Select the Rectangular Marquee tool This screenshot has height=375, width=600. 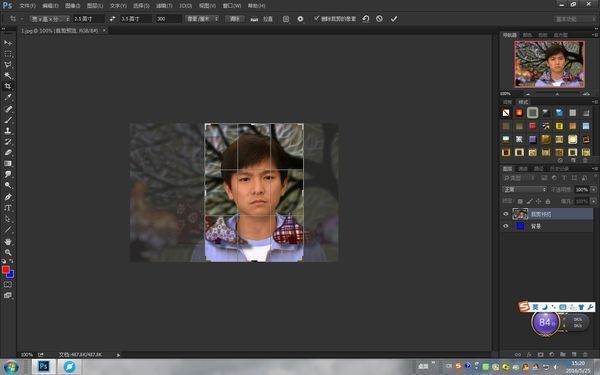[8, 54]
